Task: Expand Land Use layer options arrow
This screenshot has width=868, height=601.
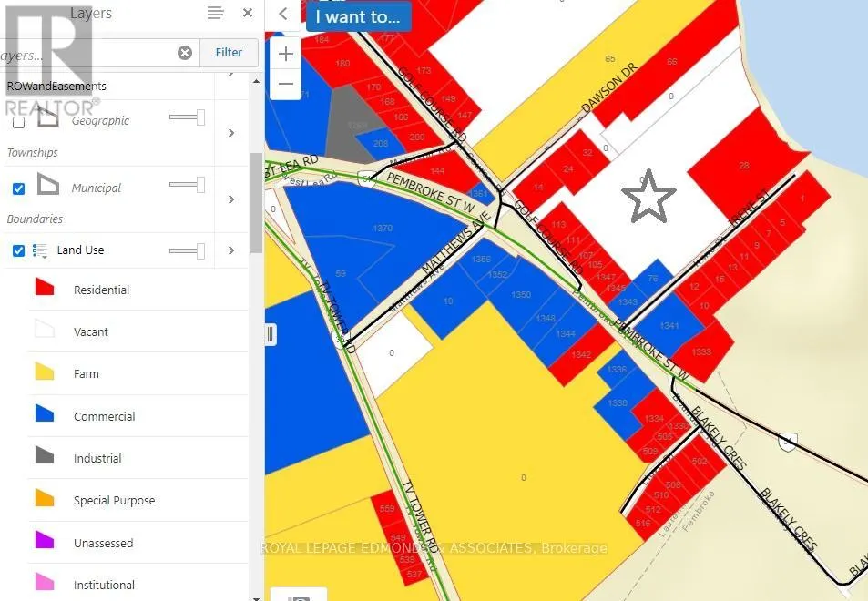Action: [x=231, y=250]
